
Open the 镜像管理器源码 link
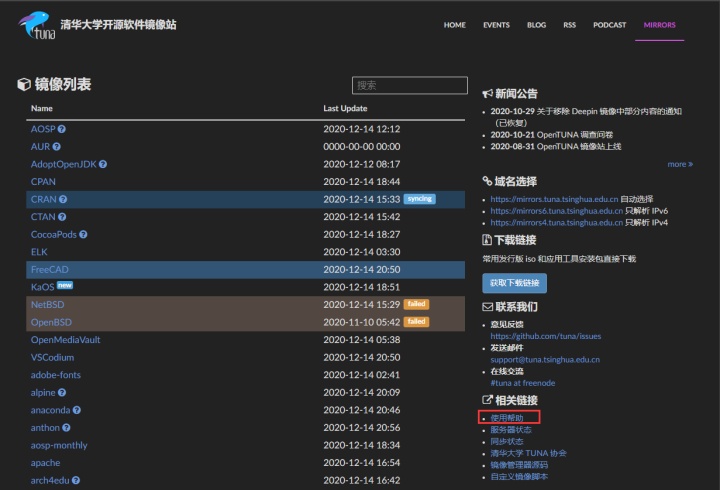pyautogui.click(x=519, y=465)
